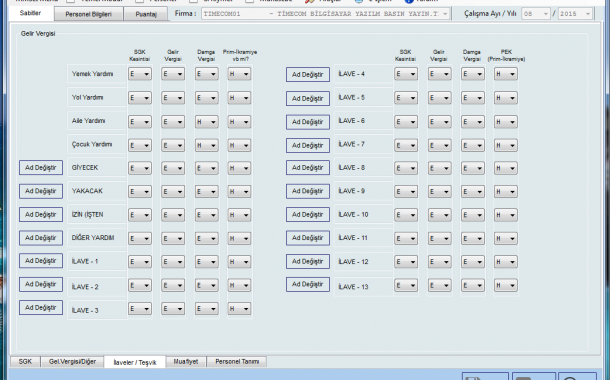
Task: Open İLAVE - 3 Damga Vergisi dropdown
Action: click(206, 309)
